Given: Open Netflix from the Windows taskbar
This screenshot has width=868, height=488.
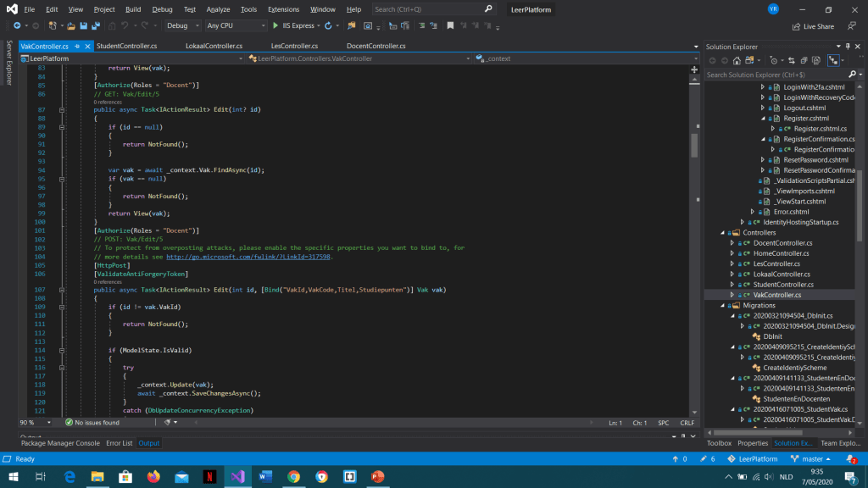Looking at the screenshot, I should pos(208,477).
